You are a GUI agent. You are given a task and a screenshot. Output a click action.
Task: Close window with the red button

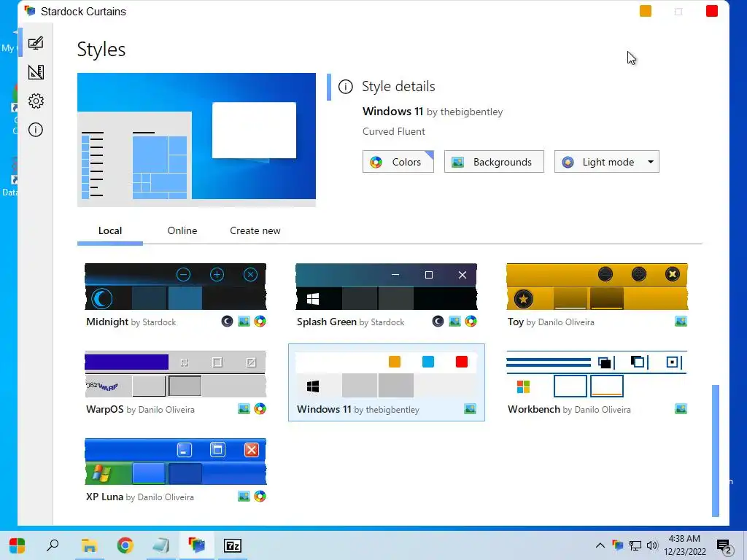712,11
